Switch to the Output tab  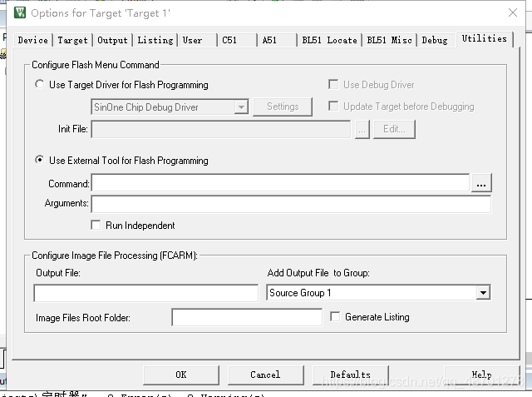[113, 40]
